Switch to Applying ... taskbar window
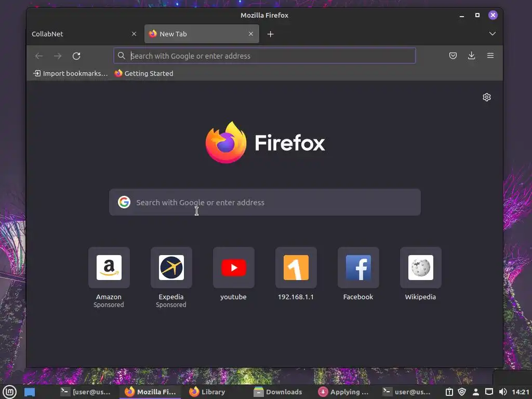 point(343,392)
